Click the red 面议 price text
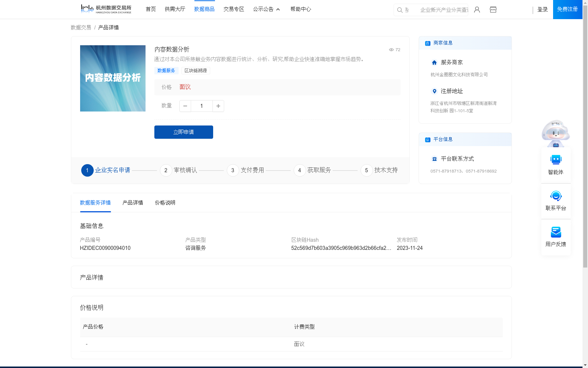This screenshot has width=588, height=368. point(185,87)
